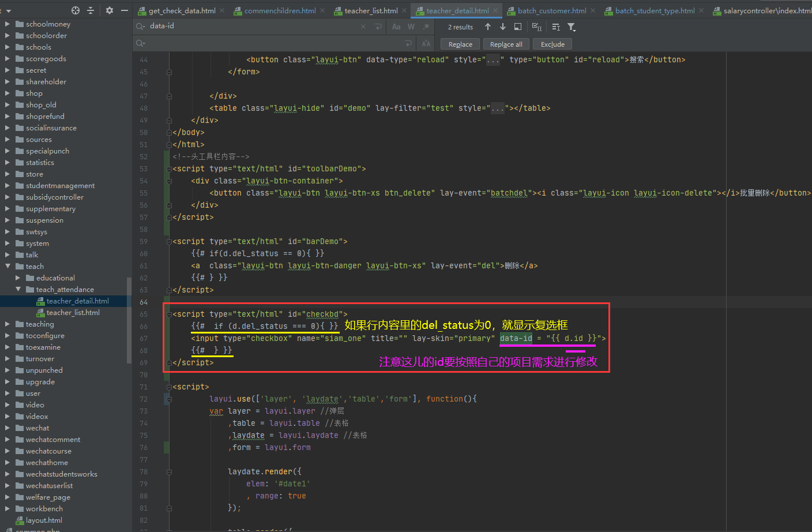Close the commenchildren.html tab
The width and height of the screenshot is (812, 532).
point(322,10)
